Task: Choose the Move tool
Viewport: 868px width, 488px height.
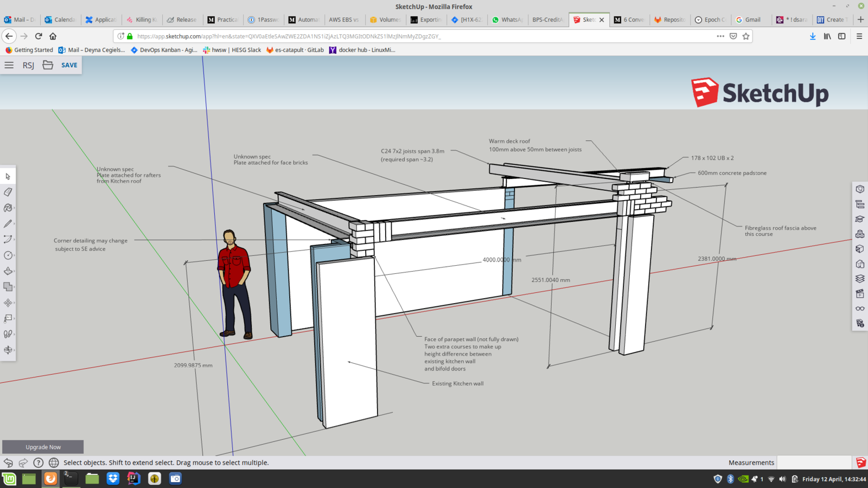Action: 8,303
